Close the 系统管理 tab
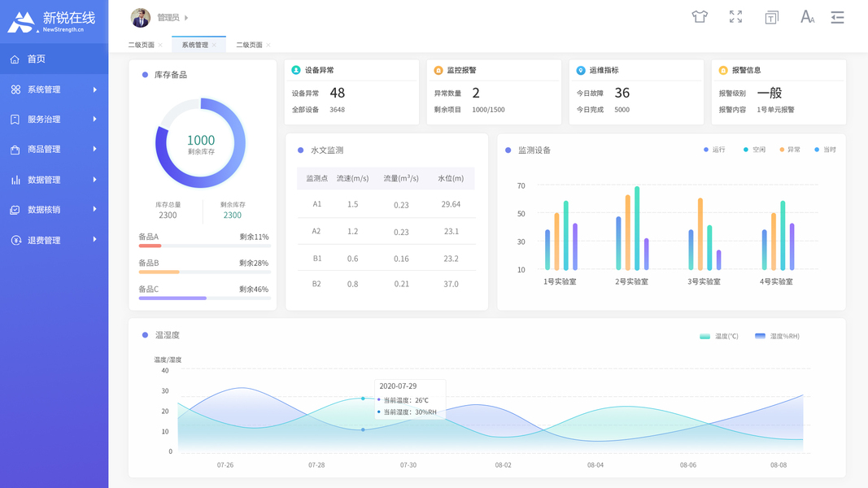868x488 pixels. pos(214,45)
